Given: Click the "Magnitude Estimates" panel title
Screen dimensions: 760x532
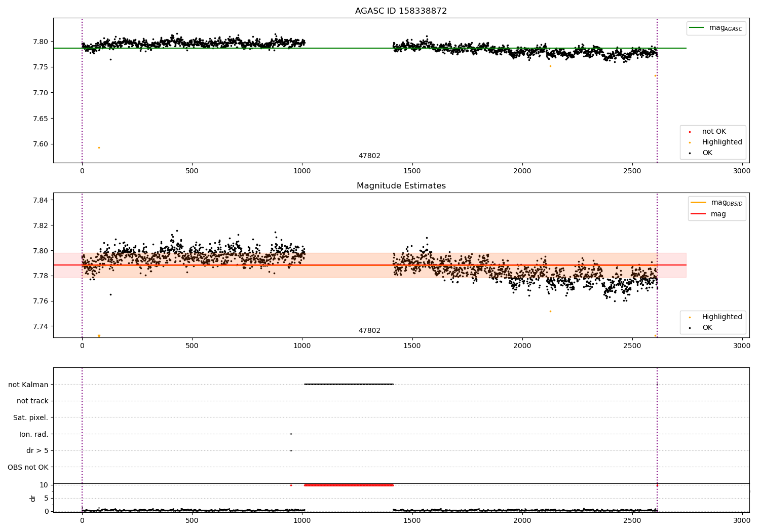Looking at the screenshot, I should click(x=401, y=186).
